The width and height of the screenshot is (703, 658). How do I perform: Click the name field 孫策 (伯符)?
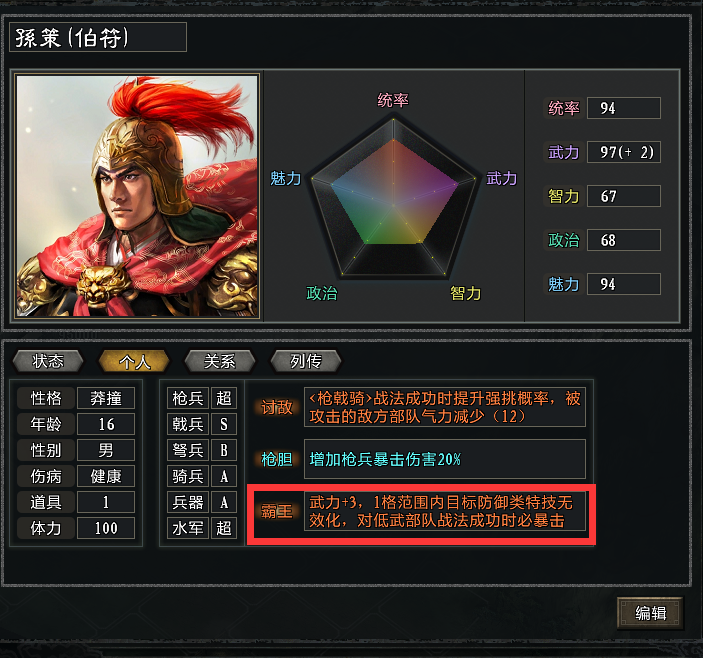coord(98,38)
